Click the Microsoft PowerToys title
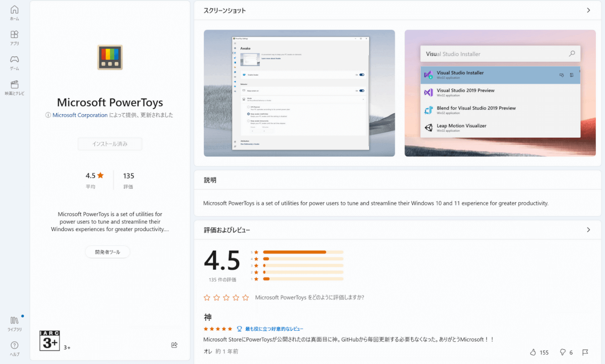Image resolution: width=605 pixels, height=364 pixels. tap(110, 102)
